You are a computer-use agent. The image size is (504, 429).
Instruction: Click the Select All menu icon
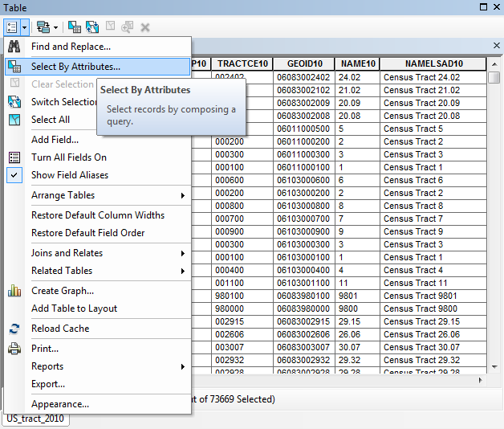14,120
